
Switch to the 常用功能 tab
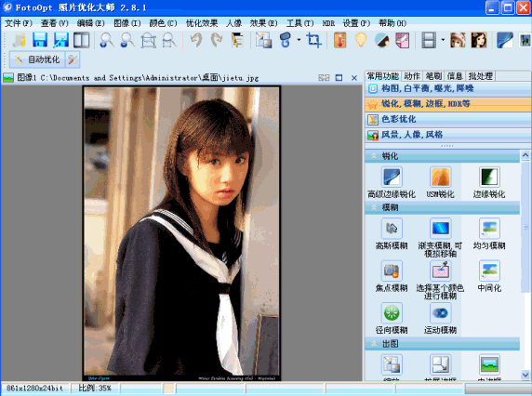pos(382,76)
